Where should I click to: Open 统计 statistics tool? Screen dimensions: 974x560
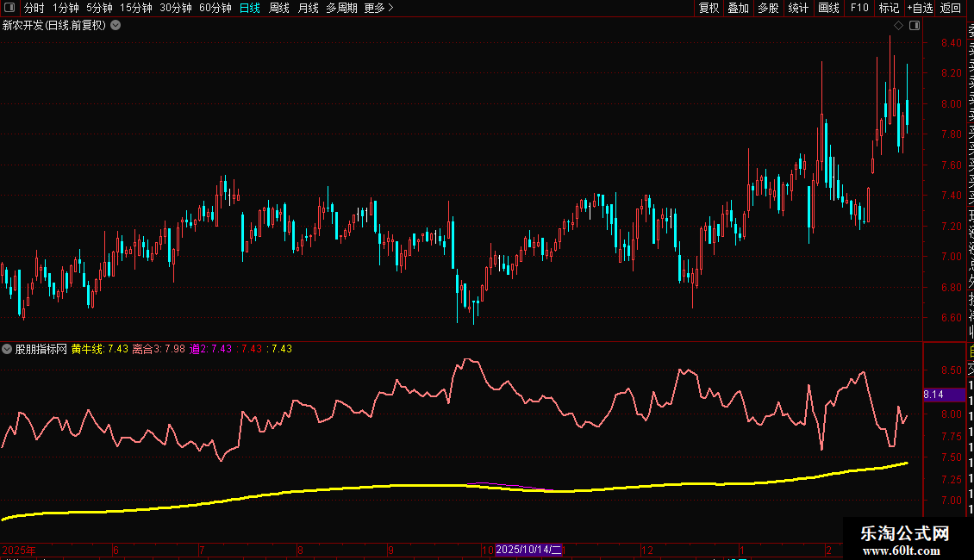click(798, 9)
